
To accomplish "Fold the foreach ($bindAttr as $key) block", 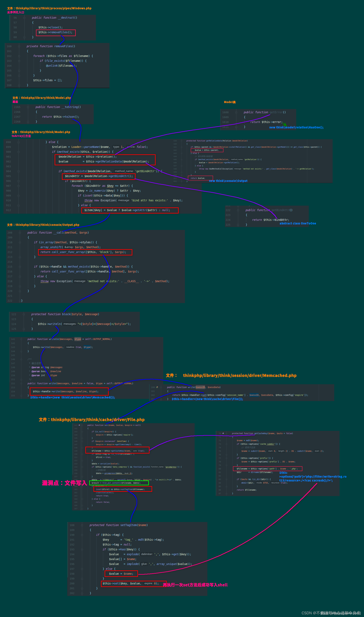I will (x=18, y=186).
